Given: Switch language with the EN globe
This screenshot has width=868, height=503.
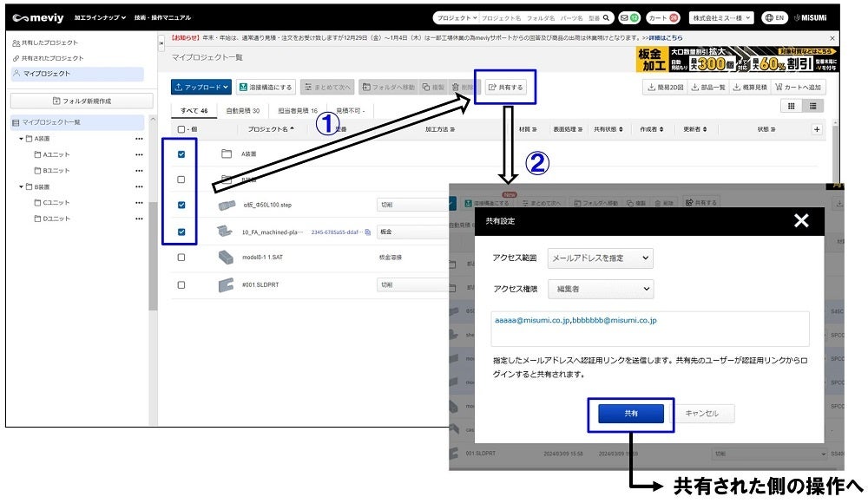Looking at the screenshot, I should 774,17.
